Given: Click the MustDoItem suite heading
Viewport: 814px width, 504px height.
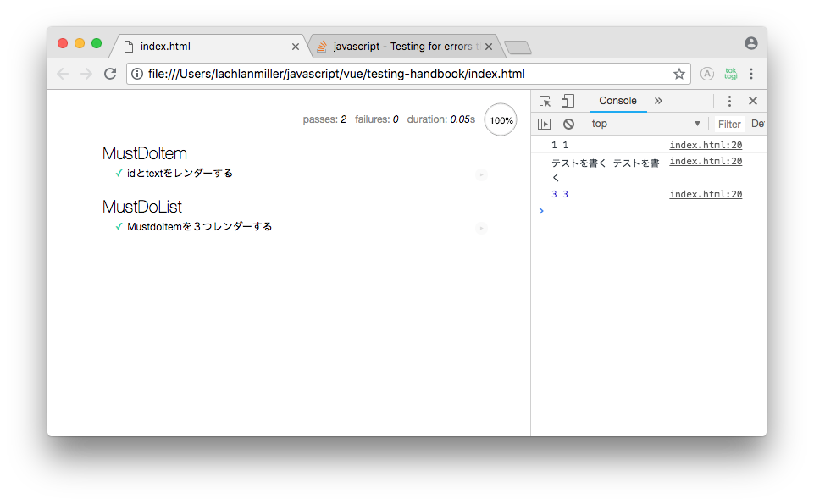Looking at the screenshot, I should click(144, 153).
